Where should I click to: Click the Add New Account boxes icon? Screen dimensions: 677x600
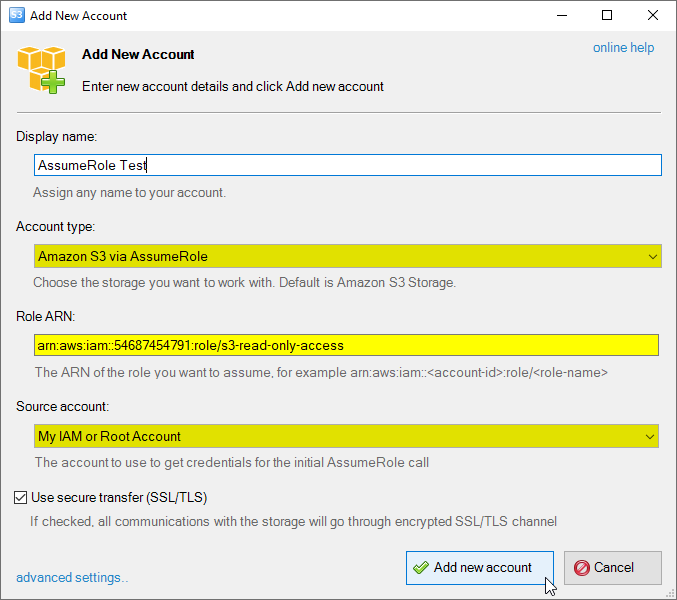(x=41, y=70)
